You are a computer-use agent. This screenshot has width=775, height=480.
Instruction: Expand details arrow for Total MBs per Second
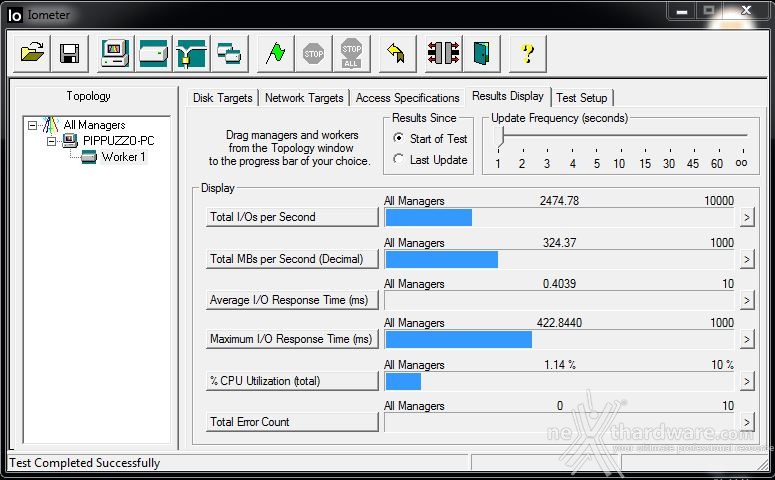pos(747,259)
